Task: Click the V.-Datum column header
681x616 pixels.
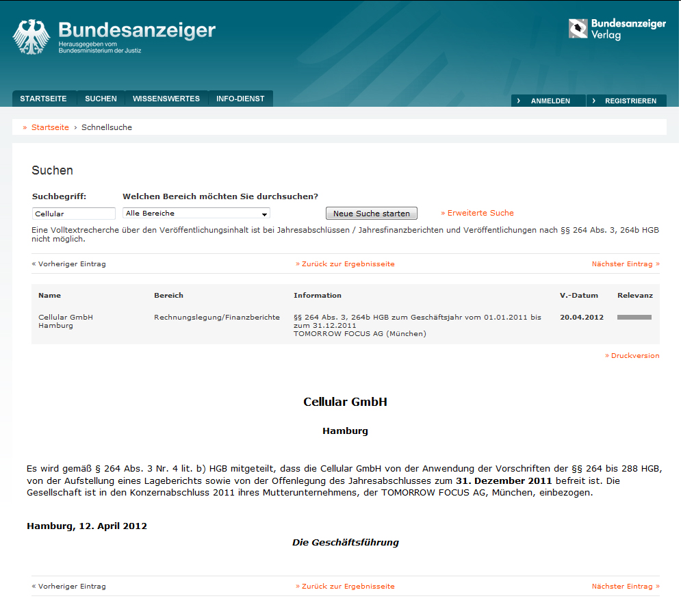Action: (x=579, y=296)
